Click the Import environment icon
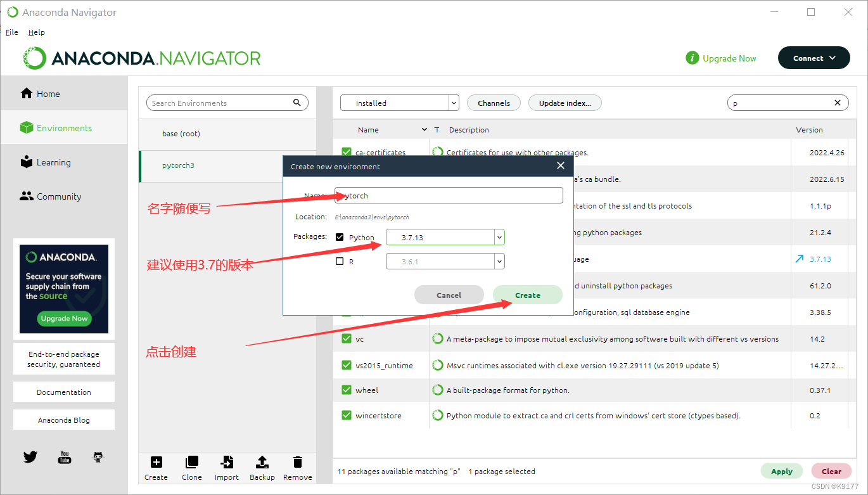Viewport: 868px width, 495px height. click(x=227, y=462)
